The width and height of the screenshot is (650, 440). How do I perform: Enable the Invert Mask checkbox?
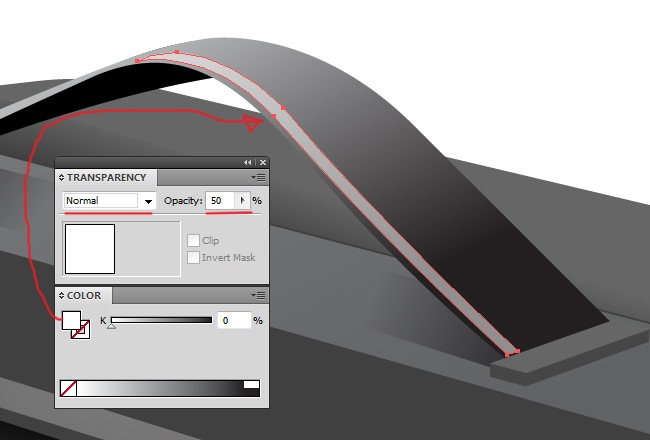click(x=193, y=258)
